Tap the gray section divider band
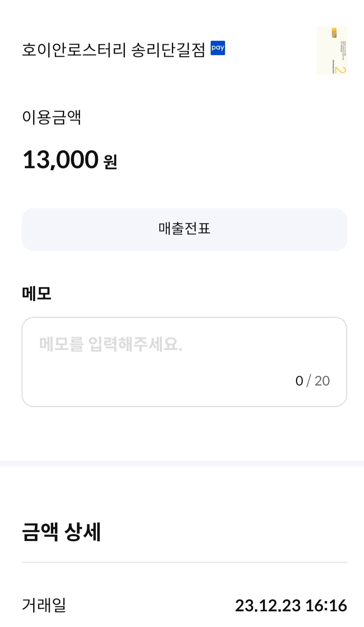 click(182, 463)
